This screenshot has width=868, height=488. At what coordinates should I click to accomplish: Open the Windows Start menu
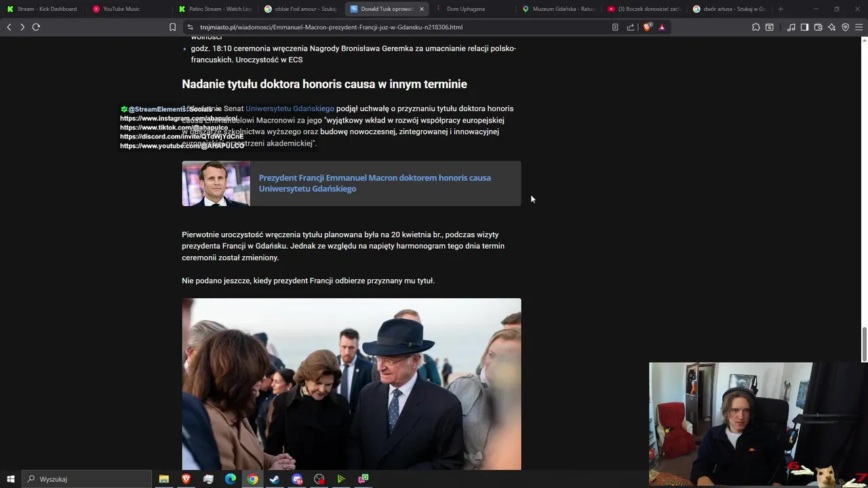[x=10, y=479]
